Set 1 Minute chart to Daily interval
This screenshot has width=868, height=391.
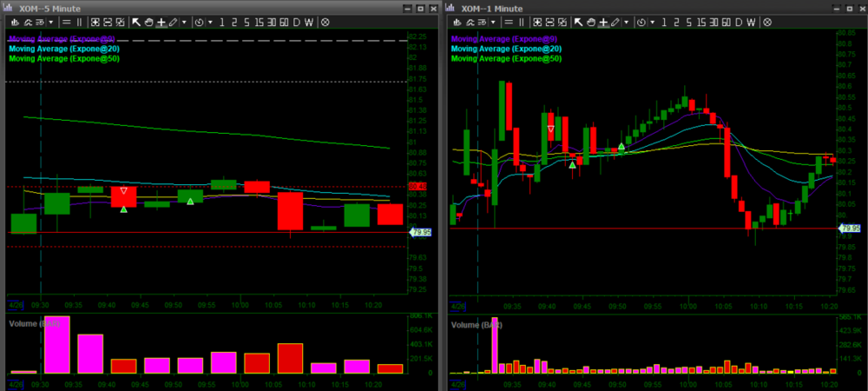tap(738, 22)
